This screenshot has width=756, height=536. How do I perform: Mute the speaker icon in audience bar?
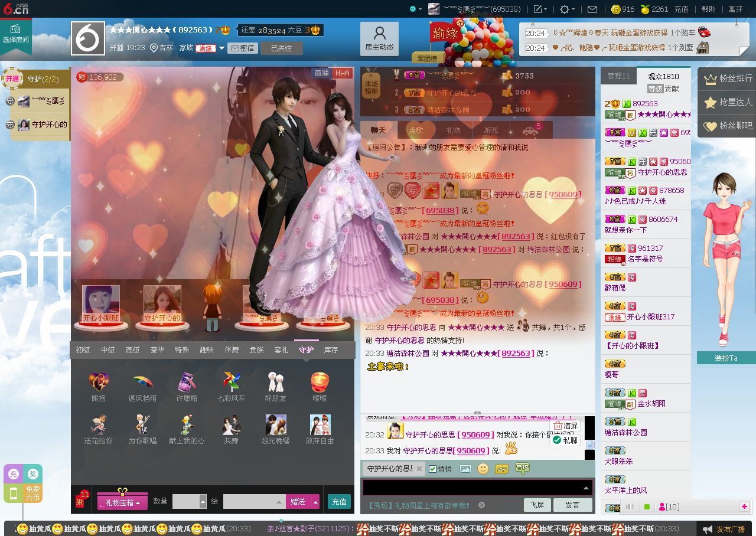coord(630,506)
